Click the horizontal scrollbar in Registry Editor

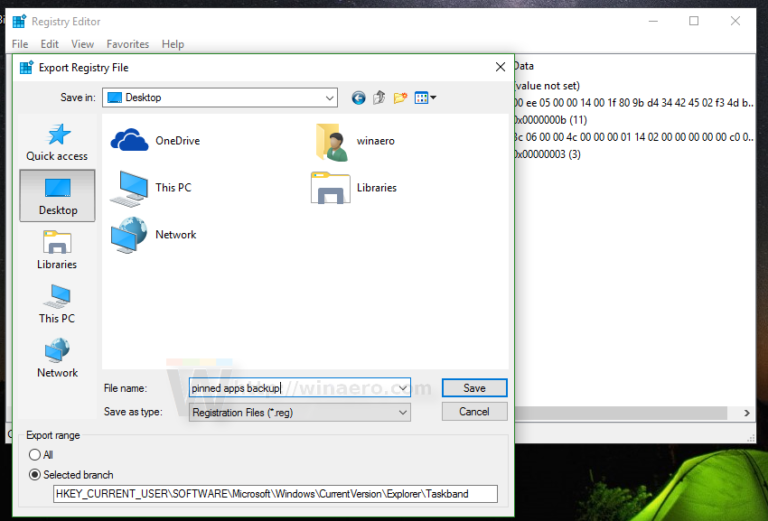point(630,412)
